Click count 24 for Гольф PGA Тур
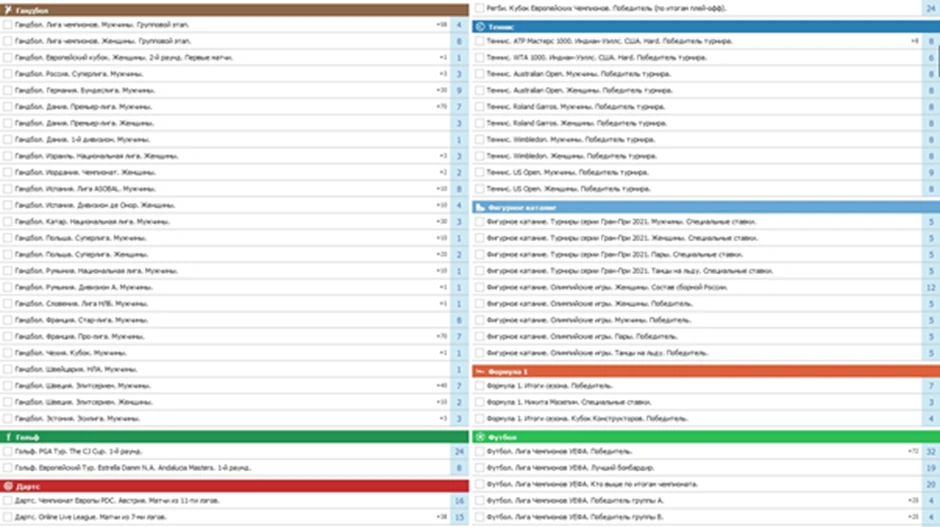 coord(459,451)
